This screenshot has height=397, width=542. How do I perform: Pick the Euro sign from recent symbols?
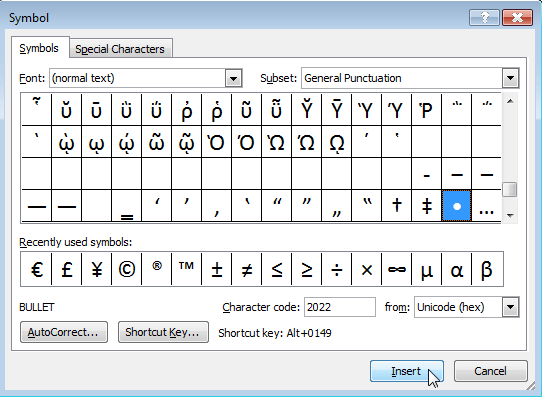[36, 269]
